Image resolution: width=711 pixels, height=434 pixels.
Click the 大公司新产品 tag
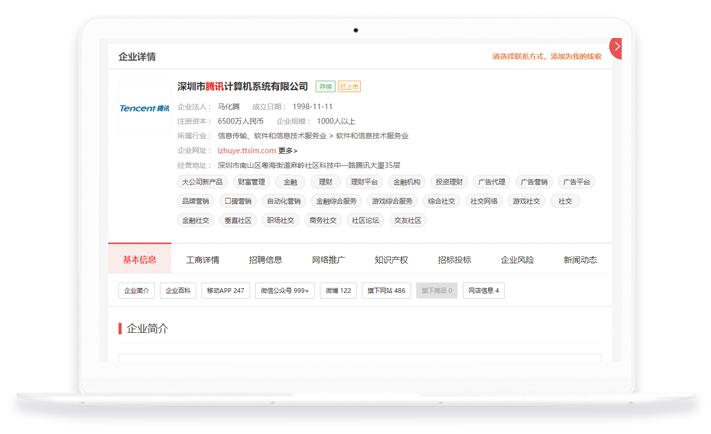[201, 182]
